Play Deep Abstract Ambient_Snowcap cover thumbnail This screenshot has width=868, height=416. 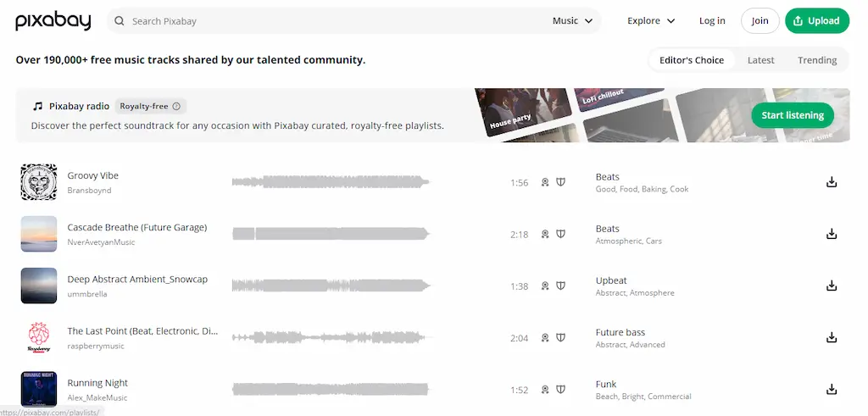[x=39, y=286]
